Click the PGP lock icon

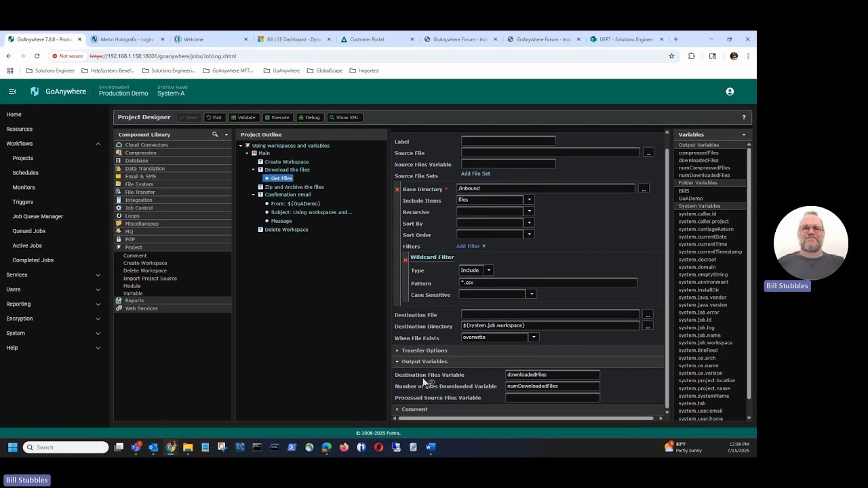coord(119,239)
